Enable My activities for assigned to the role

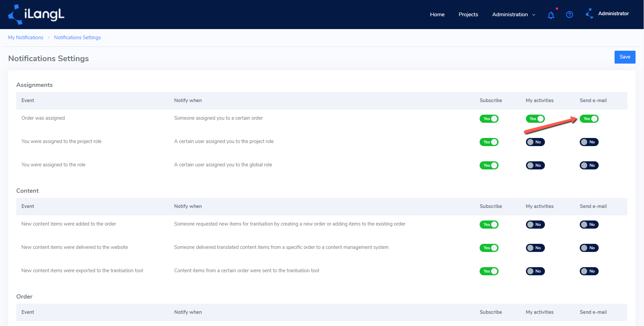click(535, 165)
